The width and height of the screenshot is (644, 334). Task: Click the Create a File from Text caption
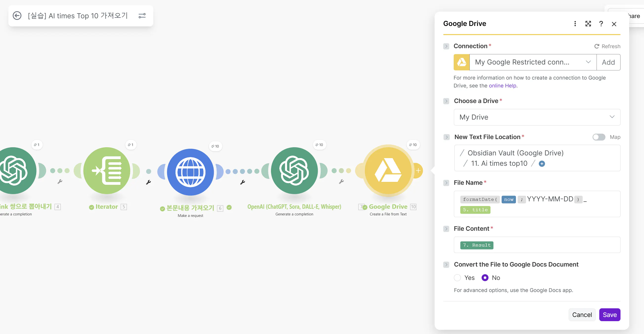pos(388,214)
